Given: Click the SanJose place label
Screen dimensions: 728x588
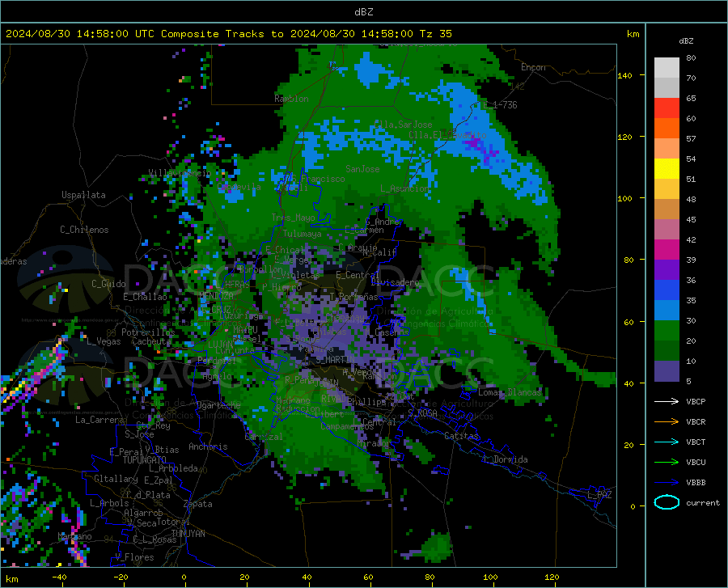Looking at the screenshot, I should [362, 169].
